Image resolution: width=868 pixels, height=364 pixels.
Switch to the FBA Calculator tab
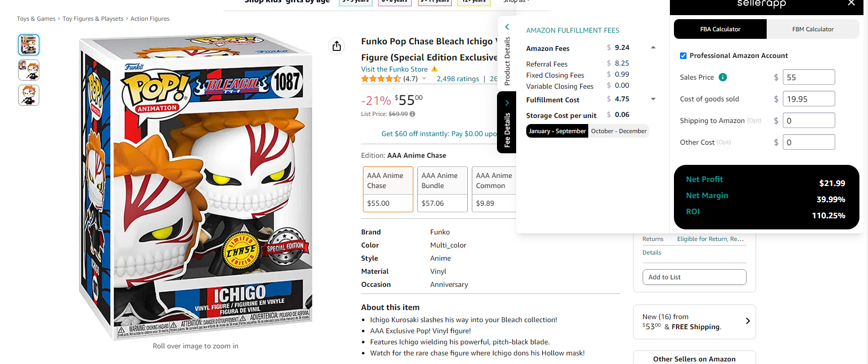[720, 29]
